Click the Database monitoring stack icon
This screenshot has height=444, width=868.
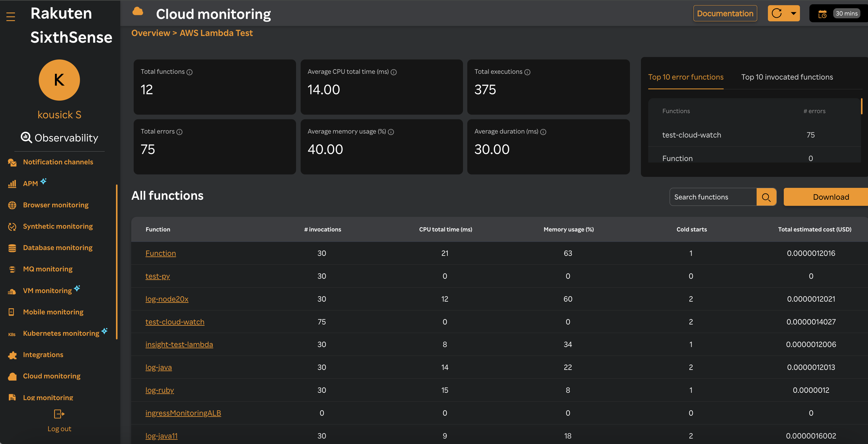click(x=12, y=248)
